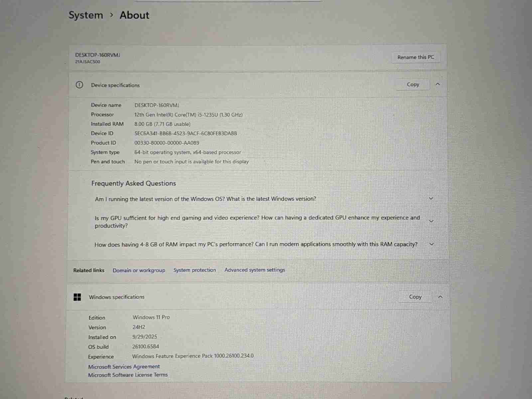532x399 pixels.
Task: Expand the latest Windows version FAQ
Action: click(x=431, y=199)
